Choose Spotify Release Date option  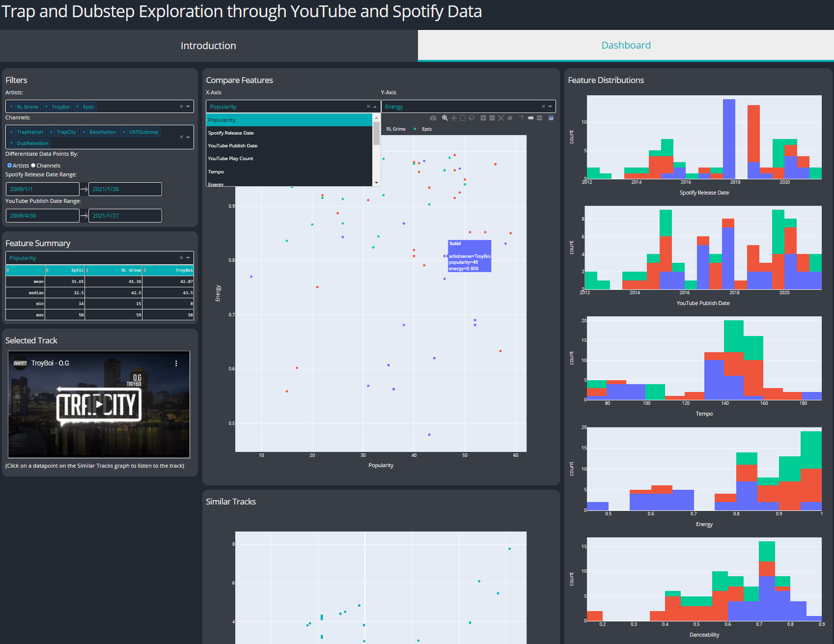(289, 133)
